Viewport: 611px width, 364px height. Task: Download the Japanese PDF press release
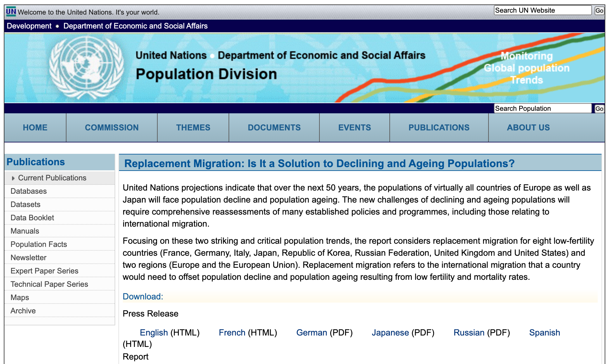(x=390, y=333)
